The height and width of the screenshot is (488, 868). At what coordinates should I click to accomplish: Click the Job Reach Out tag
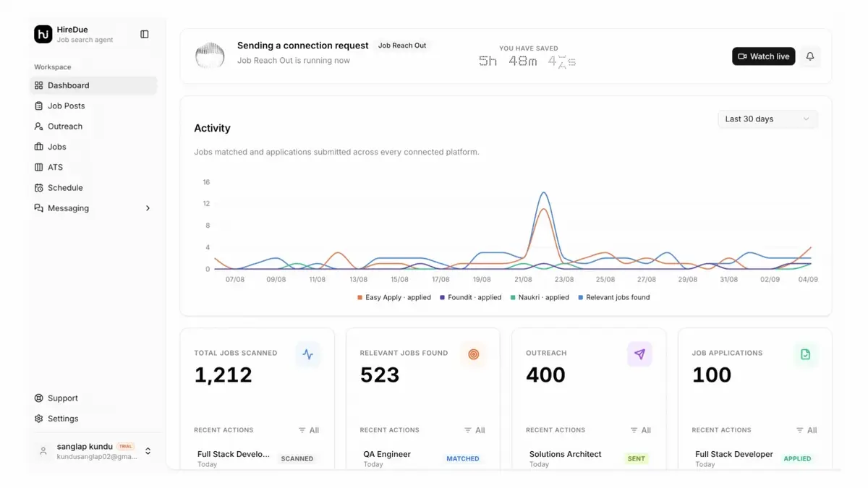402,46
